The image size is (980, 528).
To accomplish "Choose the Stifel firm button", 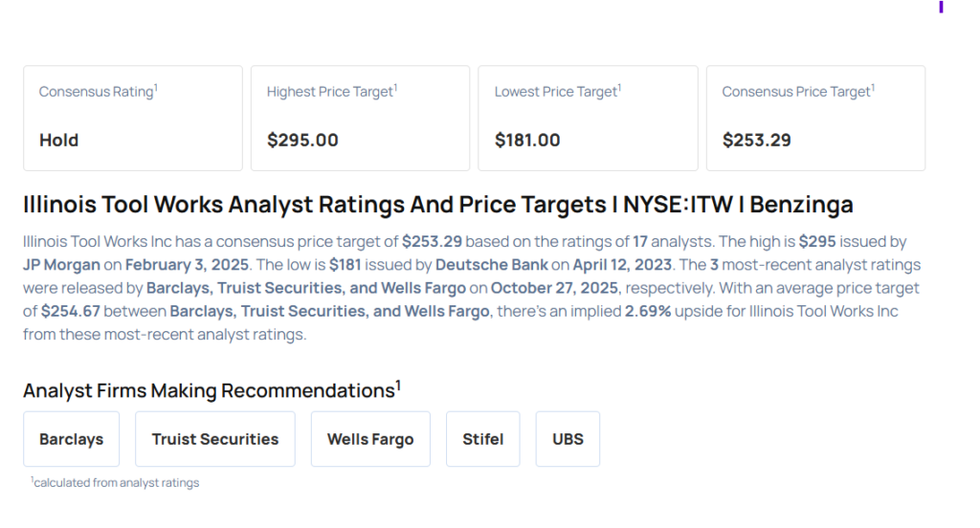I will (483, 439).
